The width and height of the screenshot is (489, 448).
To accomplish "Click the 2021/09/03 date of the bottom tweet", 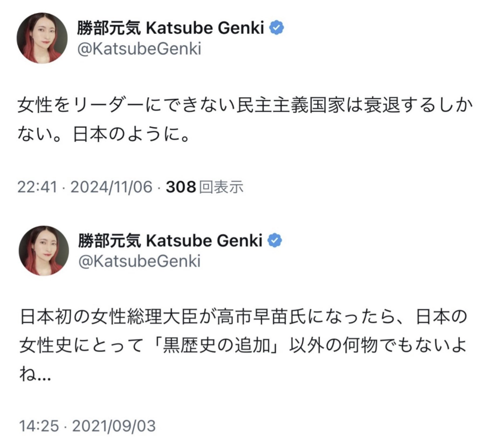I will 114,426.
